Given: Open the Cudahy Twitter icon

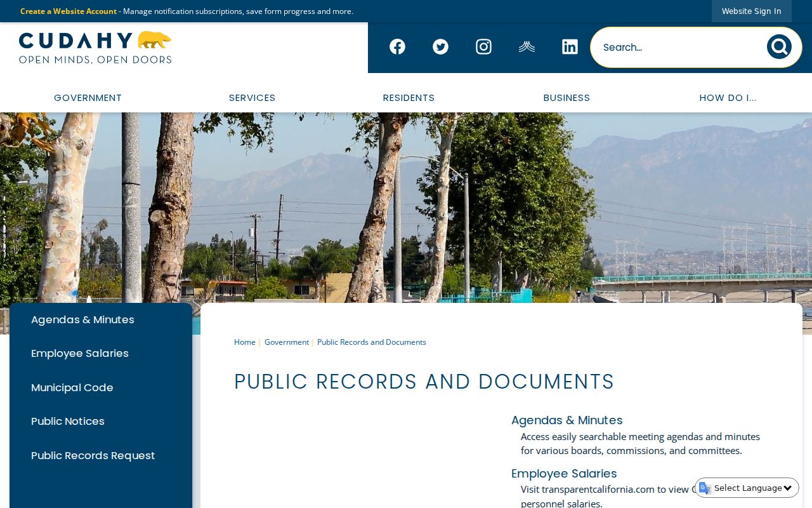Looking at the screenshot, I should [440, 47].
